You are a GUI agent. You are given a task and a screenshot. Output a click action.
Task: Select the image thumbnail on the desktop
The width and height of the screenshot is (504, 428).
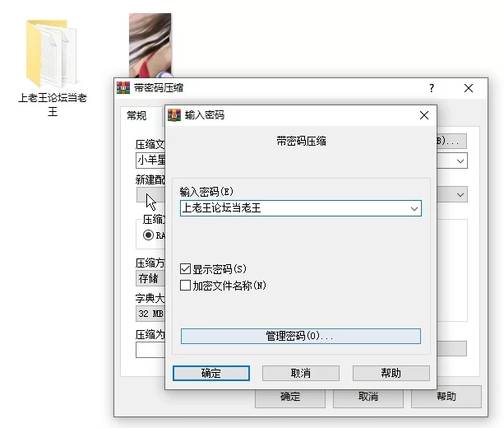[150, 45]
